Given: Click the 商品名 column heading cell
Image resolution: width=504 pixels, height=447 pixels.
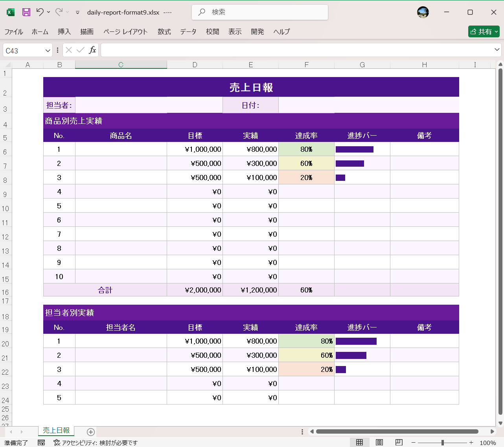Looking at the screenshot, I should pos(121,136).
